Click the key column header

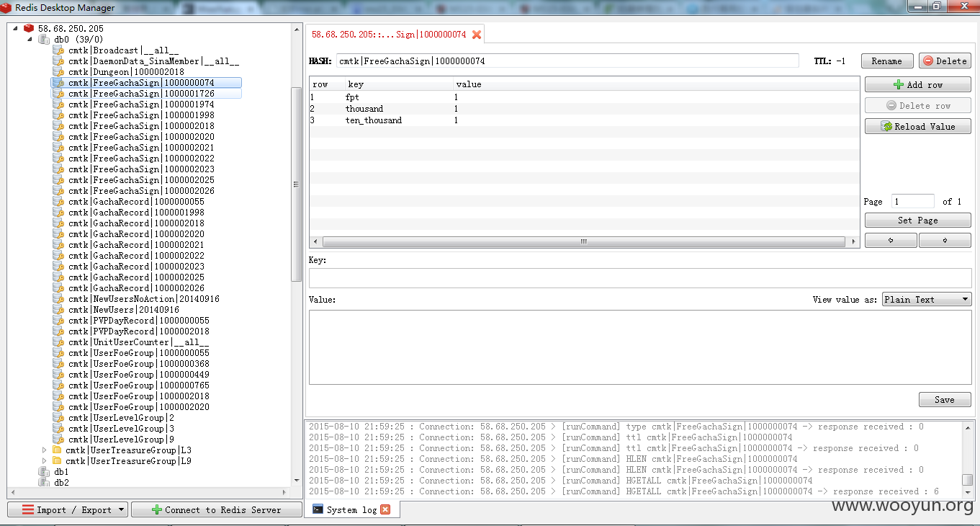[399, 84]
